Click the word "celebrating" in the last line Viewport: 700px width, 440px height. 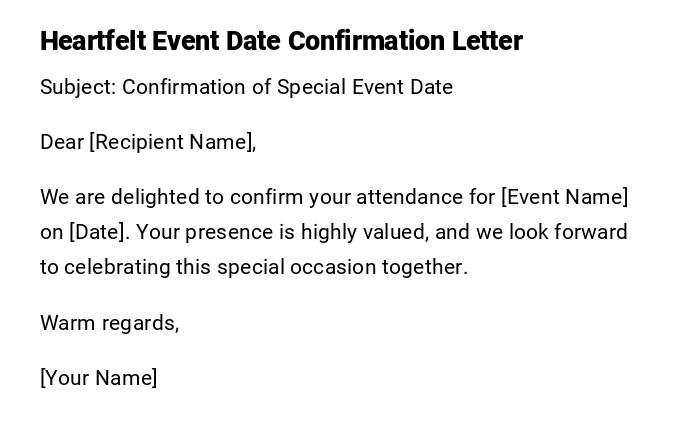point(115,267)
